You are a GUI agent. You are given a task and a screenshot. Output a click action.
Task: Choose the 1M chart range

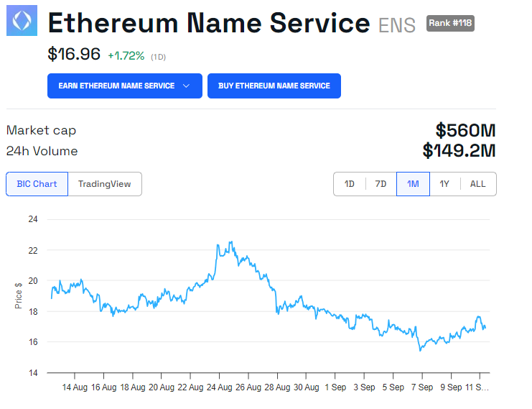click(413, 184)
